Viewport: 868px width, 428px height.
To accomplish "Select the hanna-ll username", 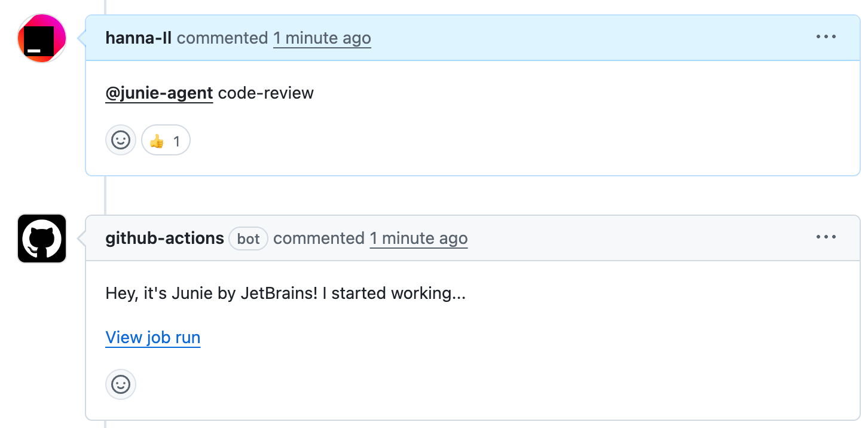I will tap(138, 37).
